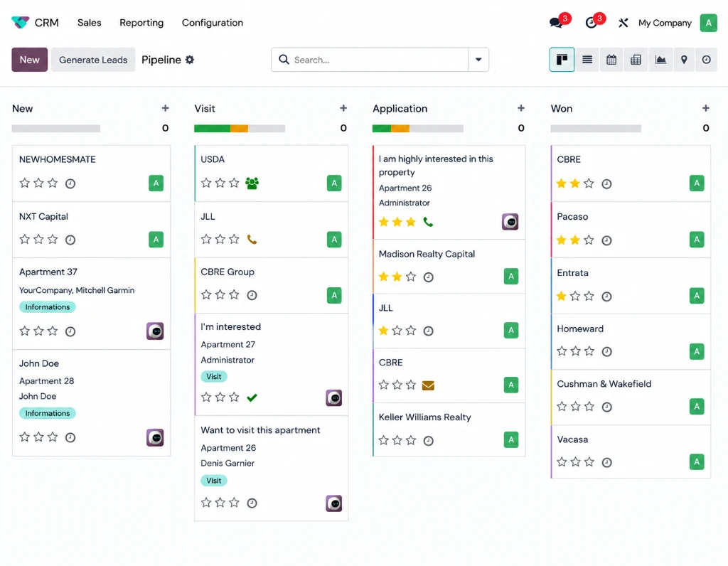Open the Configuration menu
Image resolution: width=728 pixels, height=566 pixels.
(x=212, y=23)
